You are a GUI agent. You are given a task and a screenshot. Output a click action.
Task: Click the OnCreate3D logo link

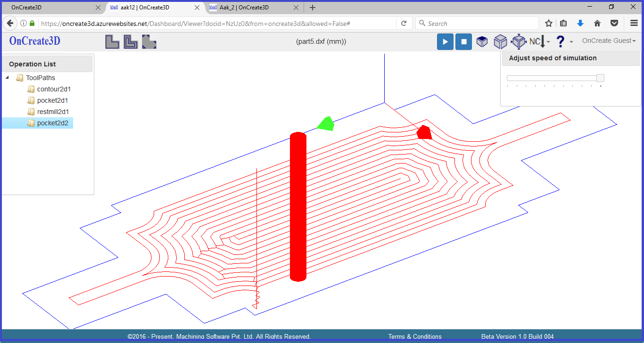[35, 41]
